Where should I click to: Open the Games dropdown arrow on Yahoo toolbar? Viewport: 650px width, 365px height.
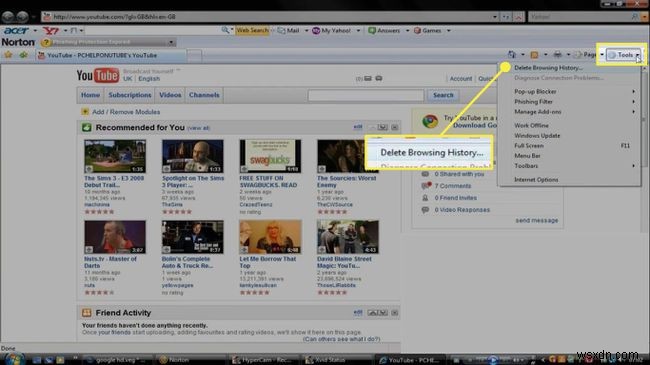[449, 30]
